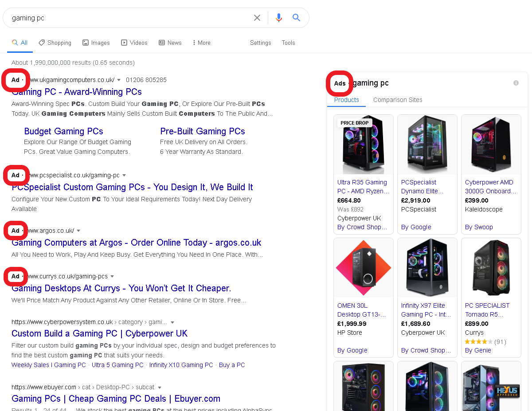Open Ultra 5 Gaming PC sitelink
The height and width of the screenshot is (411, 532).
click(117, 365)
